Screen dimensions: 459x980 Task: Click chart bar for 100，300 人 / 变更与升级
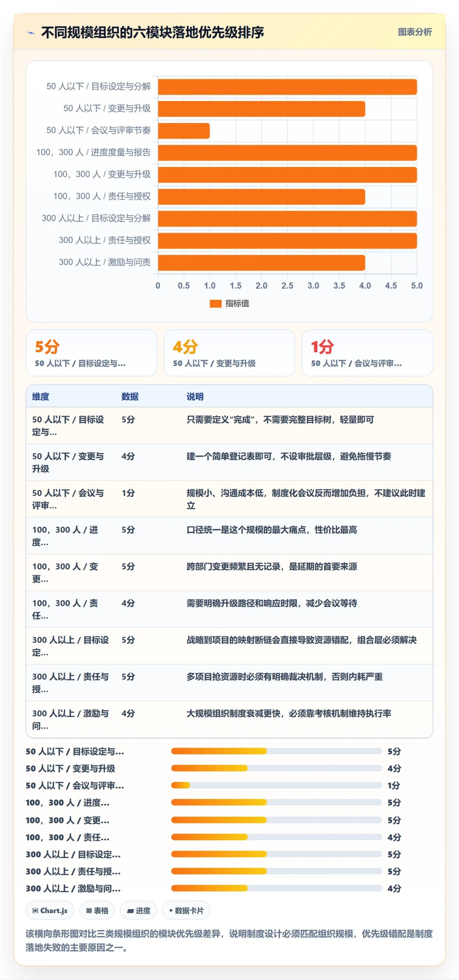pyautogui.click(x=287, y=175)
